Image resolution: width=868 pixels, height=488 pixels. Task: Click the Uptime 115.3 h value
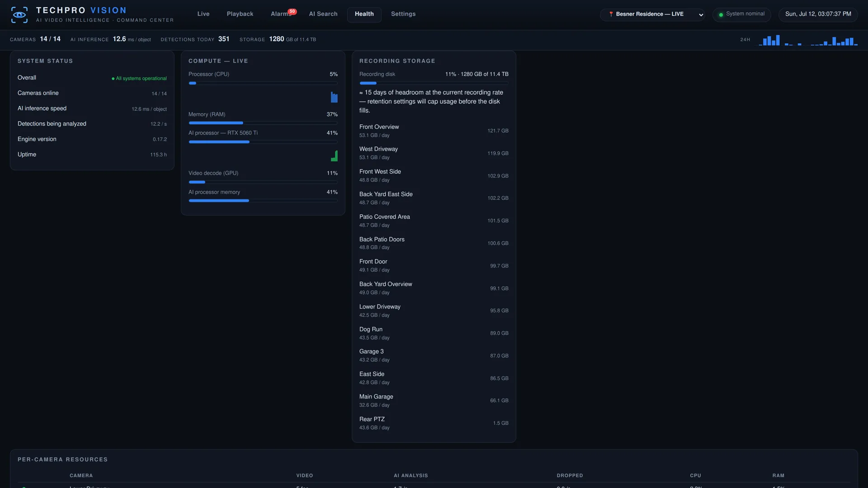(x=158, y=155)
